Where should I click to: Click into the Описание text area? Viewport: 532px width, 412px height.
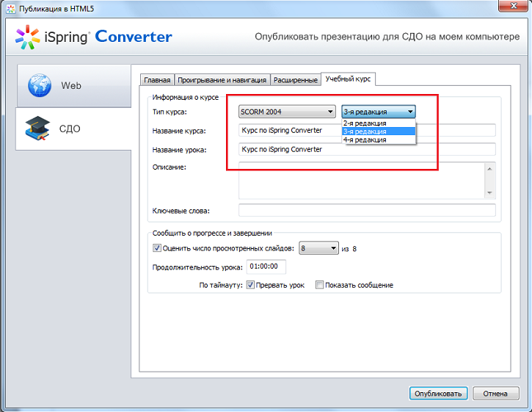tap(362, 181)
